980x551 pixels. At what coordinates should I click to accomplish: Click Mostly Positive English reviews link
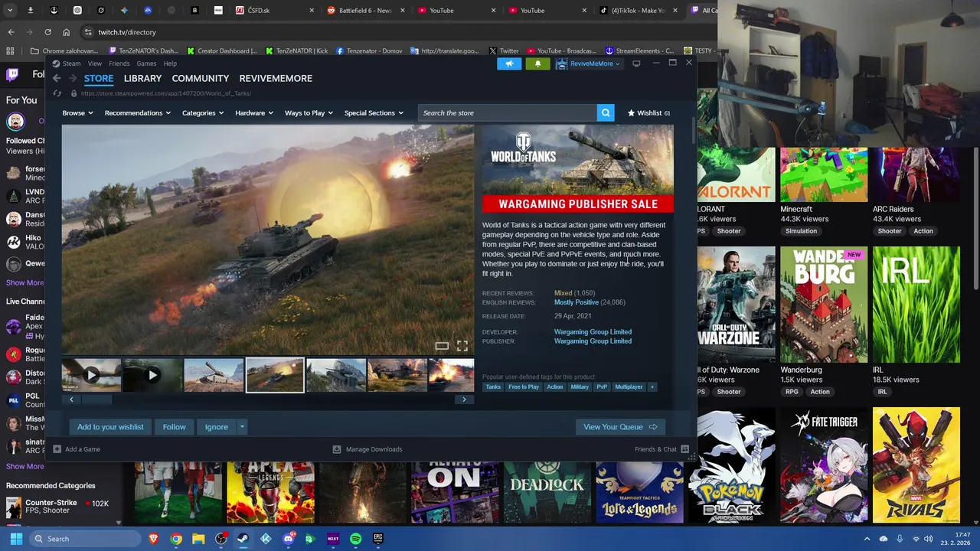(x=577, y=302)
